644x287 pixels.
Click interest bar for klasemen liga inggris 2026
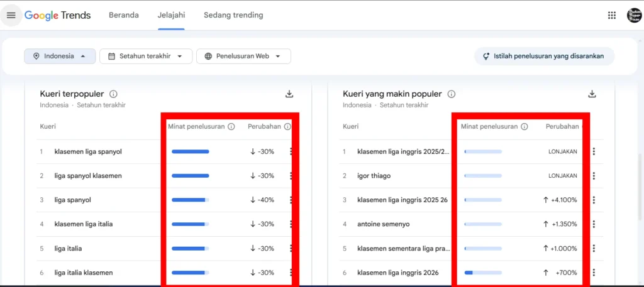click(x=483, y=273)
